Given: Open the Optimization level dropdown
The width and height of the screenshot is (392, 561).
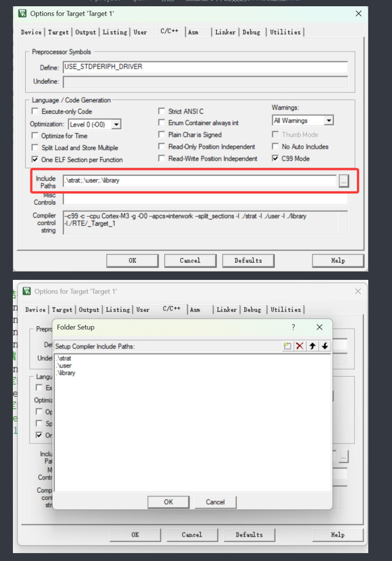Looking at the screenshot, I should click(x=117, y=124).
